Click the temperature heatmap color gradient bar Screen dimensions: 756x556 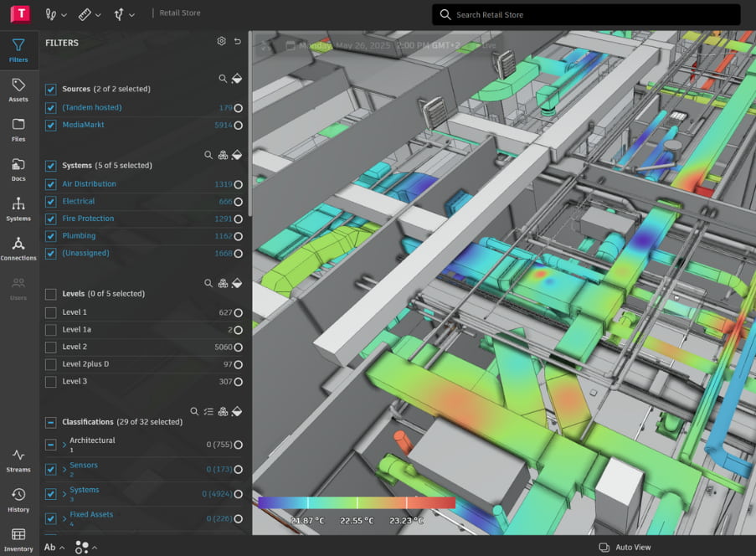(357, 502)
